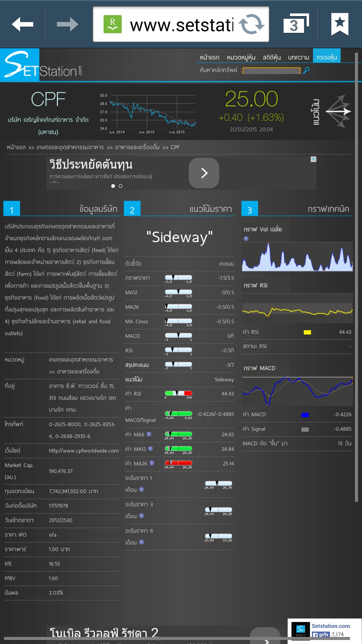
Task: Click the search magnifier icon
Action: point(306,70)
